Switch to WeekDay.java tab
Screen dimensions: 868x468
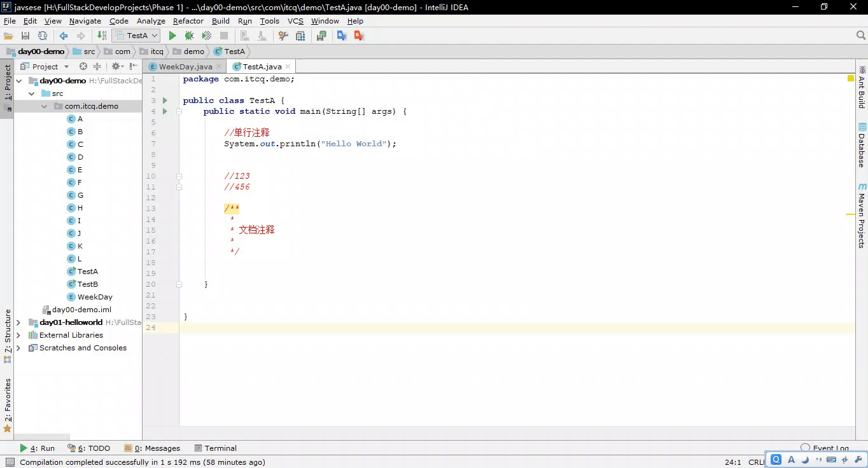pos(185,67)
